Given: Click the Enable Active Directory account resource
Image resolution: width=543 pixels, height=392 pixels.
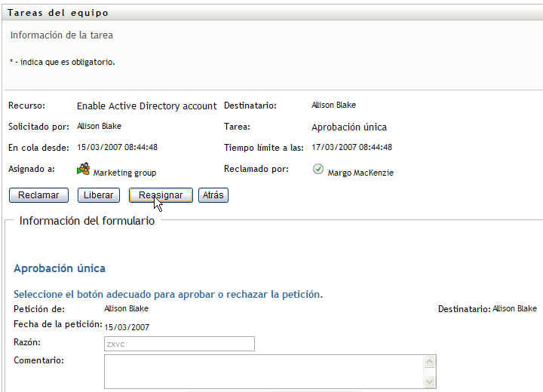Looking at the screenshot, I should (x=146, y=106).
